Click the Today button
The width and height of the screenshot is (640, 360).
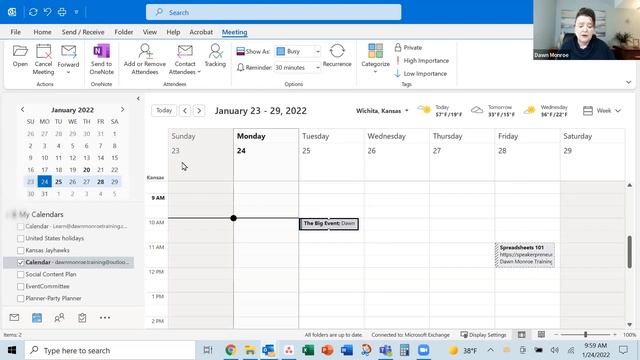164,110
